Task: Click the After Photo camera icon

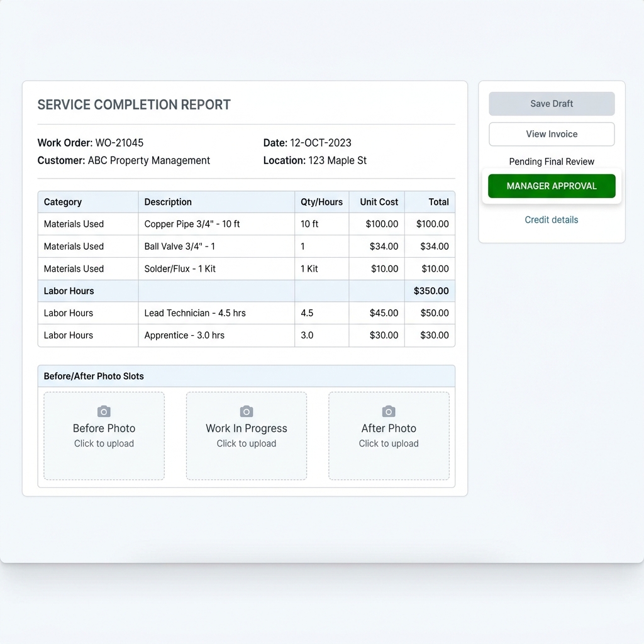Action: click(x=389, y=411)
